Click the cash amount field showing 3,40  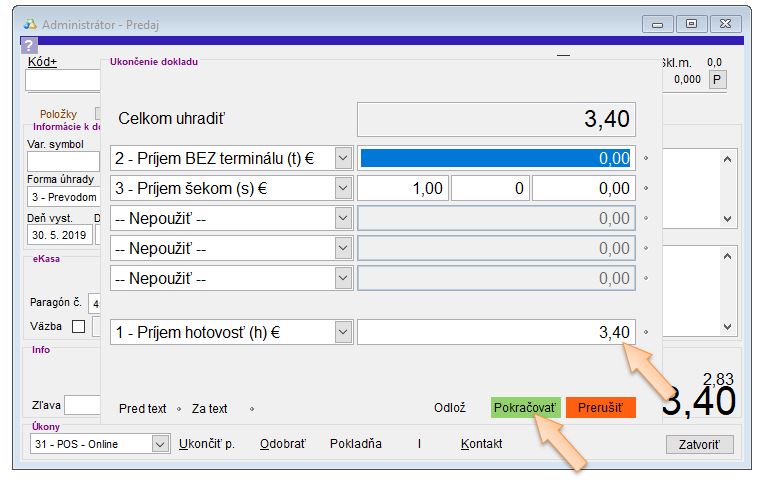[496, 333]
